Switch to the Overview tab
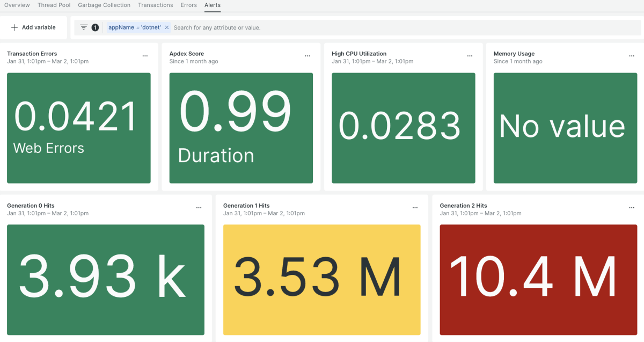The width and height of the screenshot is (644, 342). 17,5
